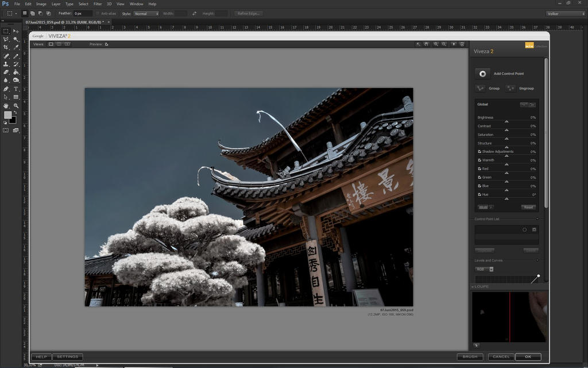The width and height of the screenshot is (588, 368).
Task: Change the screen mode icon
Action: [x=16, y=131]
